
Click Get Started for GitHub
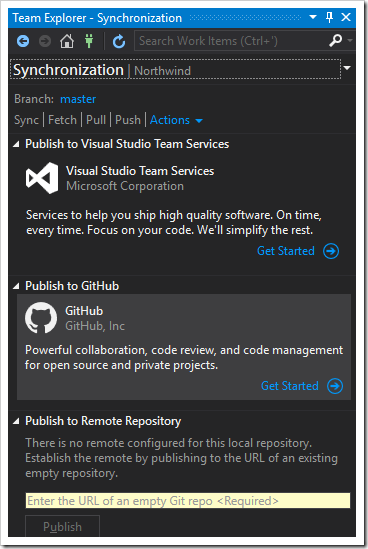(x=290, y=386)
